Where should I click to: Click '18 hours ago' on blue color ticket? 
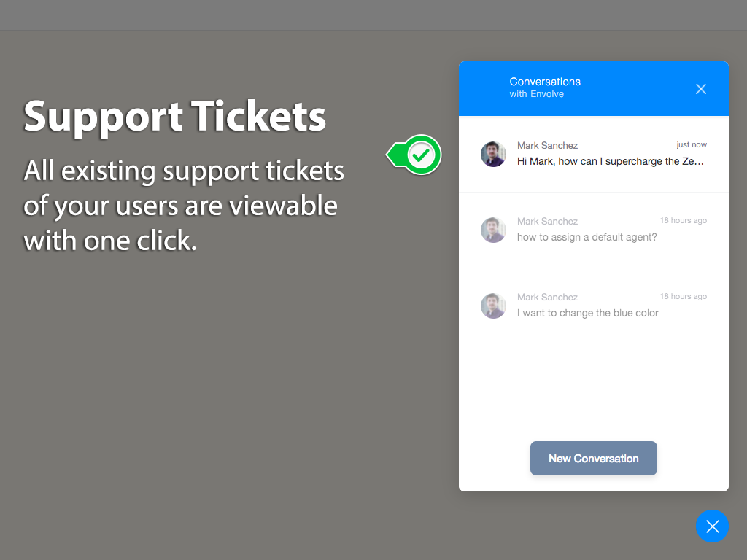pyautogui.click(x=683, y=296)
